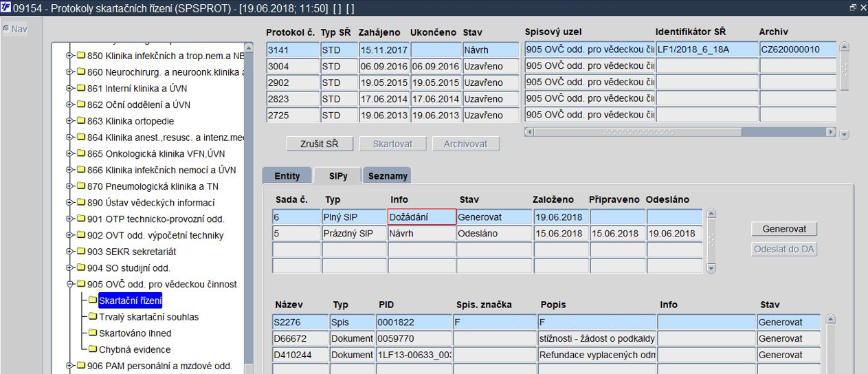Open Trvalý skartační souhlas

149,317
